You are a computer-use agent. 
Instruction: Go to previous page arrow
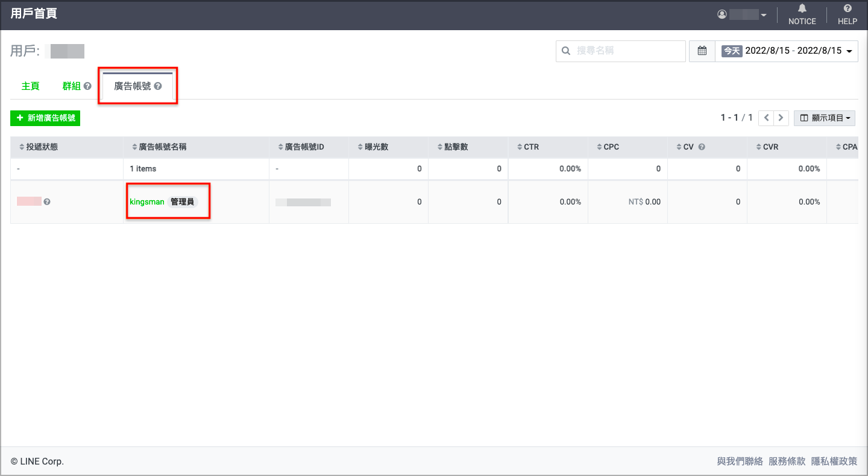pos(766,118)
